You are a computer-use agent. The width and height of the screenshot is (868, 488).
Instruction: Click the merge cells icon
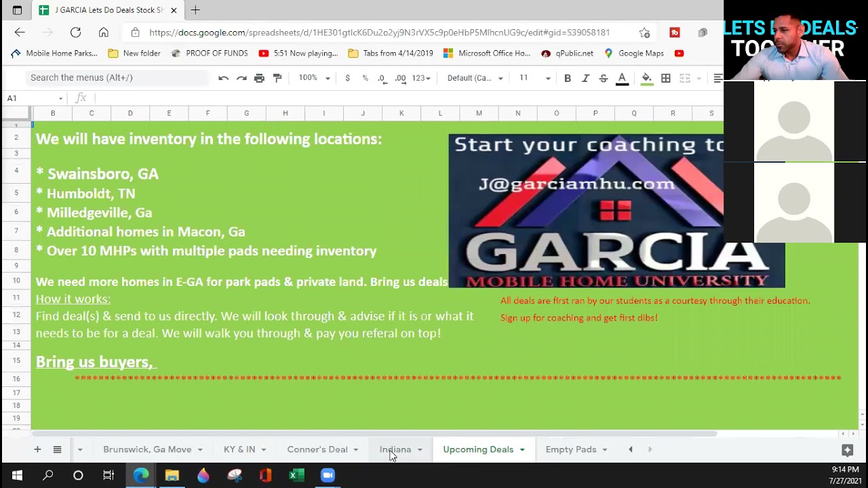685,78
